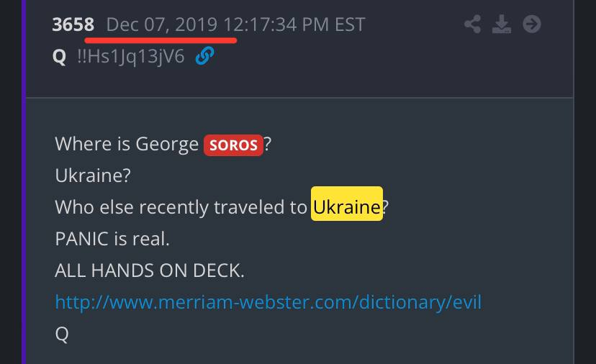Click the 'Ukraine?' line of text
Viewport: 596px width, 364px height.
point(93,176)
